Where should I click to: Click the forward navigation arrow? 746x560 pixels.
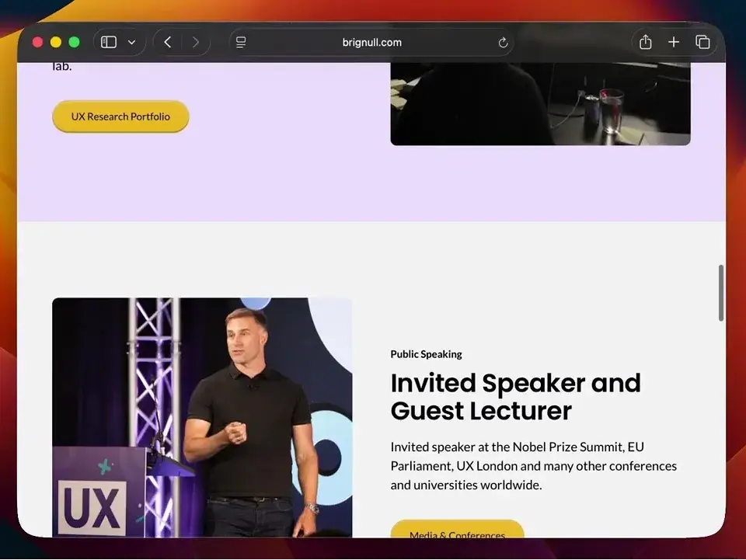pyautogui.click(x=195, y=42)
